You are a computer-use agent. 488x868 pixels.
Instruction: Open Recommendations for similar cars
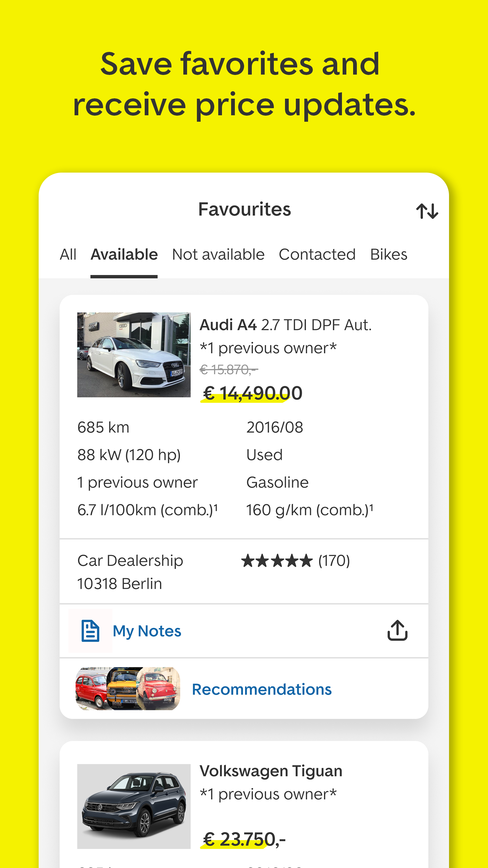point(262,689)
